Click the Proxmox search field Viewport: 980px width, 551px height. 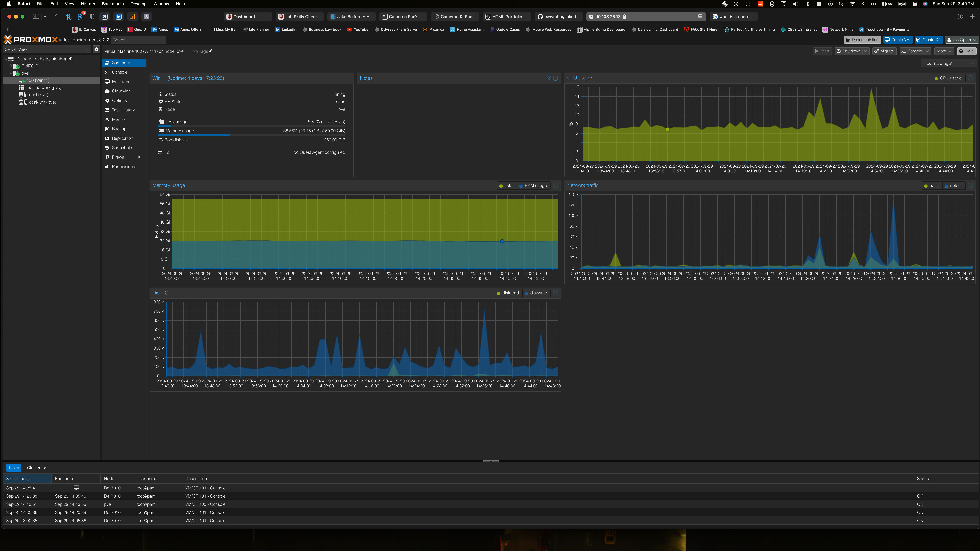click(x=138, y=40)
